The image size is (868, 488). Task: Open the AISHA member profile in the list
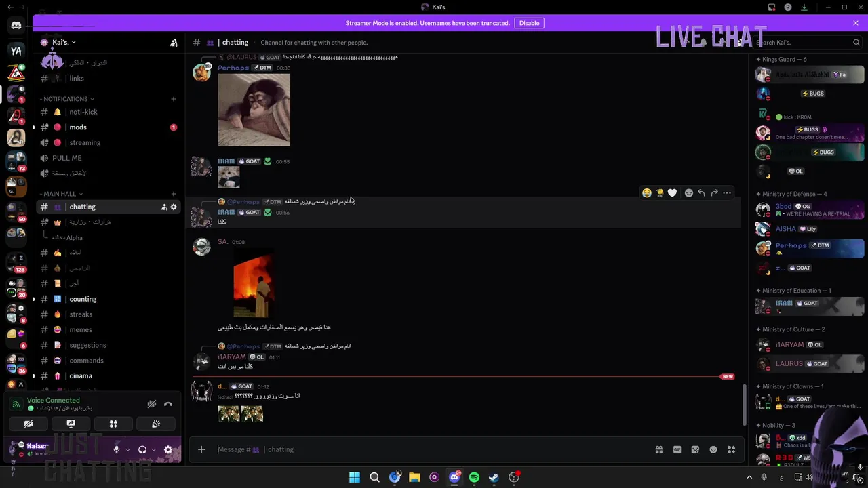810,229
